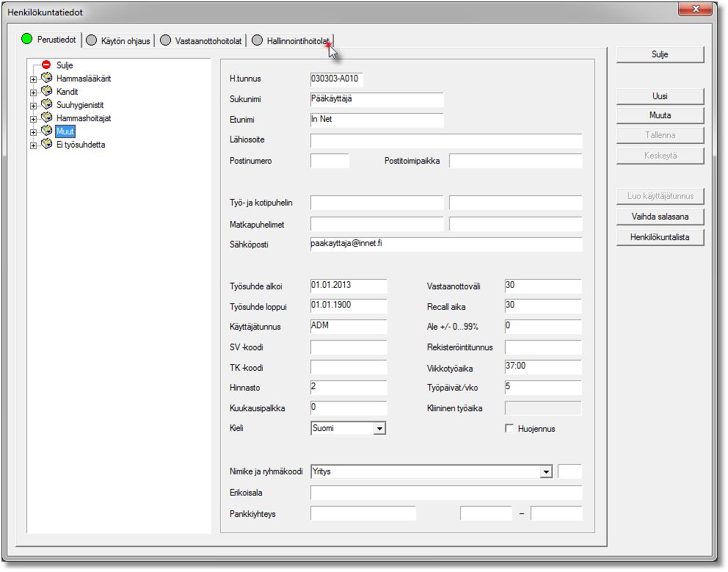The width and height of the screenshot is (728, 572).
Task: Switch to the Käytön ohjaus tab
Action: (119, 41)
